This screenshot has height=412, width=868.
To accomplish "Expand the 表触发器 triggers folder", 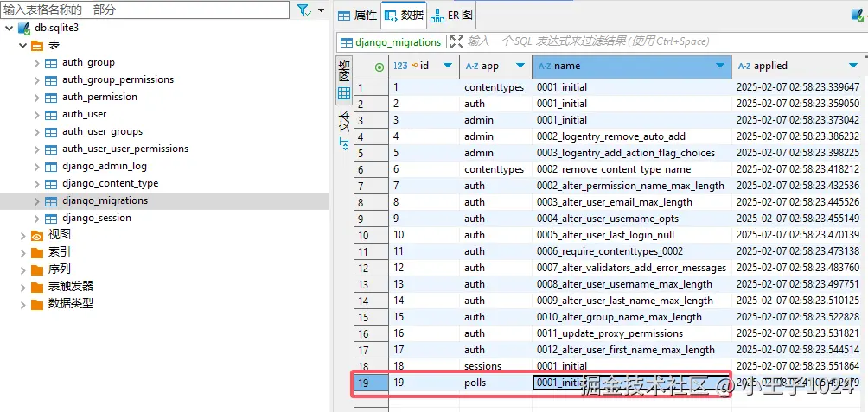I will [x=22, y=287].
